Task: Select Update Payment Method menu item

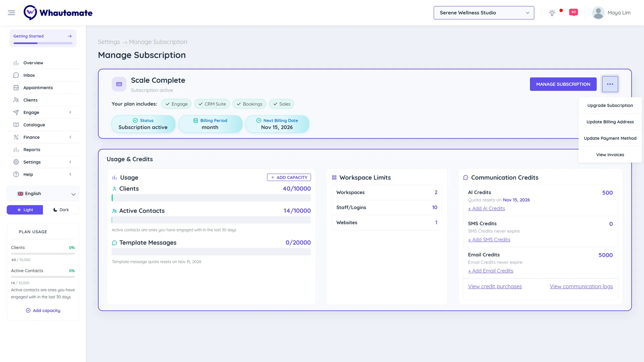Action: [610, 138]
